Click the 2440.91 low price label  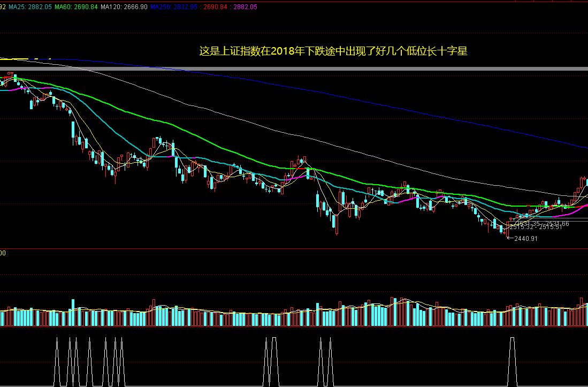tap(525, 239)
